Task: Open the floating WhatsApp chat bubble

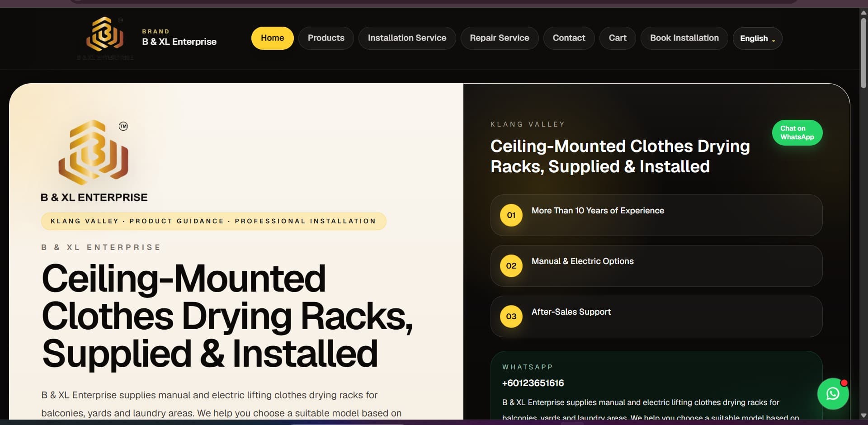Action: 833,394
